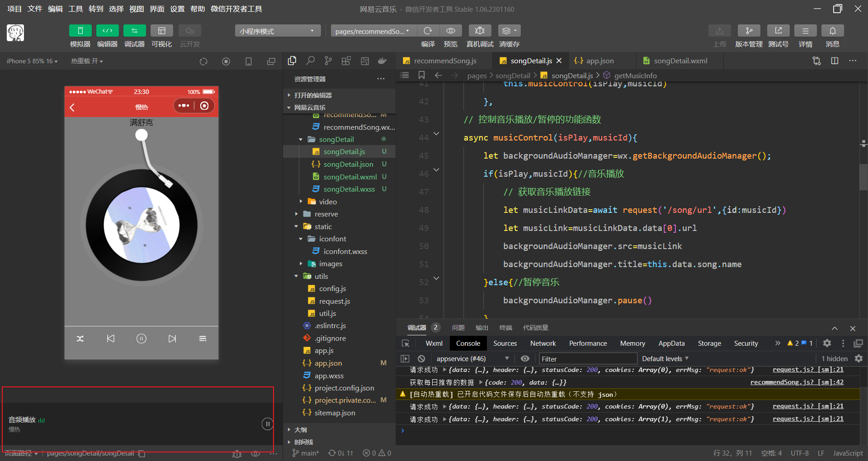Pause 音频播放 in the audio bar
The image size is (868, 461).
tap(268, 424)
